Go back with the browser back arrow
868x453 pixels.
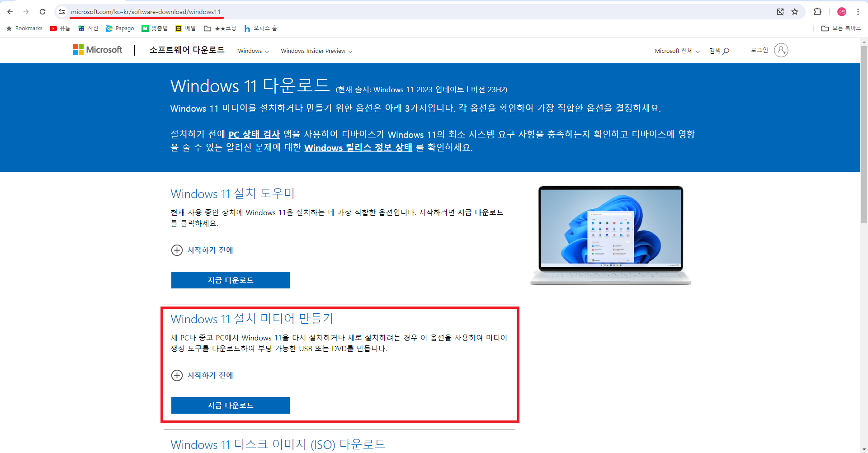point(10,12)
